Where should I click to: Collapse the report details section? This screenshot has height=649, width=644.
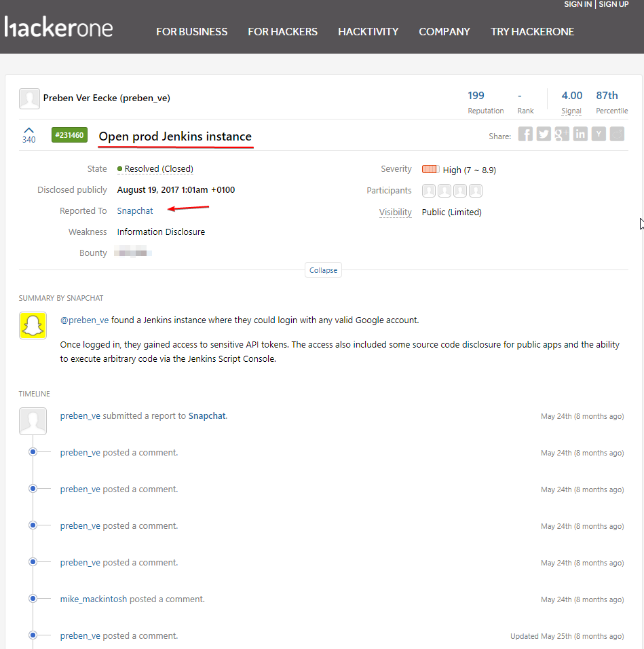324,270
